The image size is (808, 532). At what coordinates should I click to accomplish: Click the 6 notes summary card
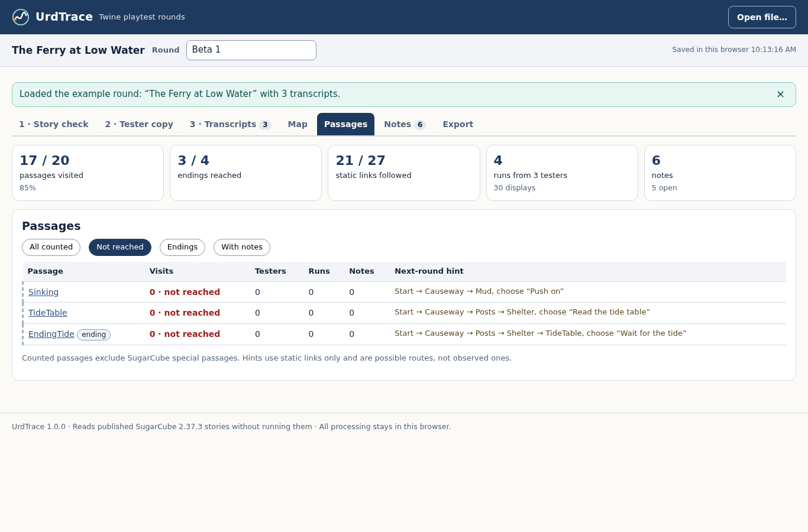pos(720,173)
